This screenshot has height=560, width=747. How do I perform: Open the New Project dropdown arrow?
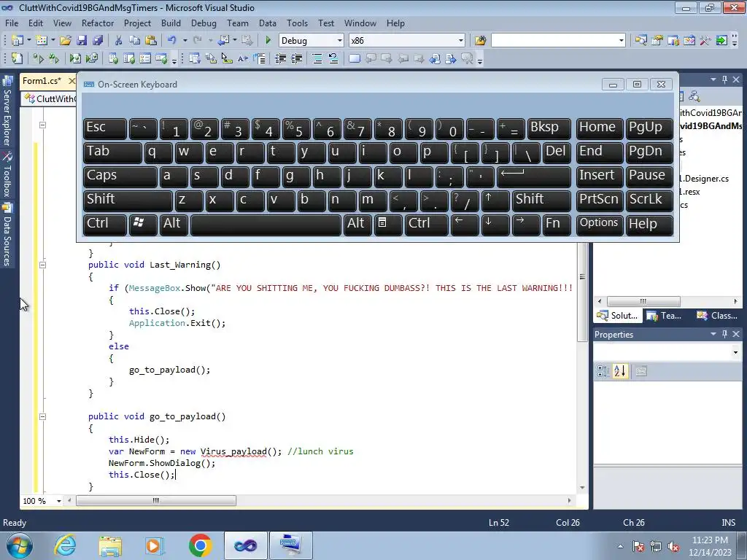(28, 41)
